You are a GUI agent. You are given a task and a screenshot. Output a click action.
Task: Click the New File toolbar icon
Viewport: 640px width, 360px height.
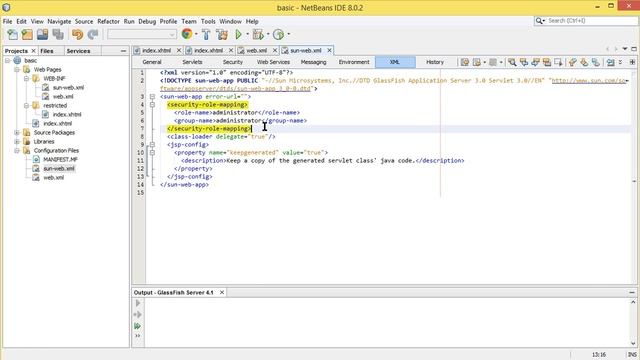12,35
